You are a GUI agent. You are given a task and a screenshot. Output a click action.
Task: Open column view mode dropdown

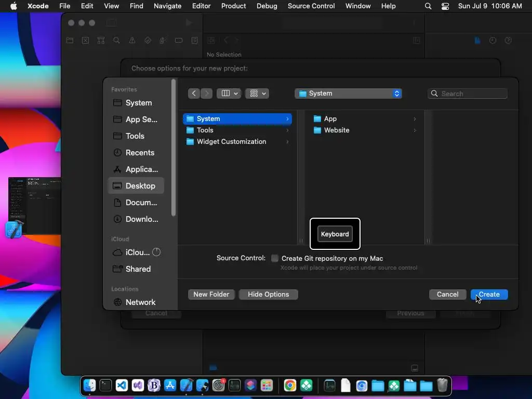229,94
